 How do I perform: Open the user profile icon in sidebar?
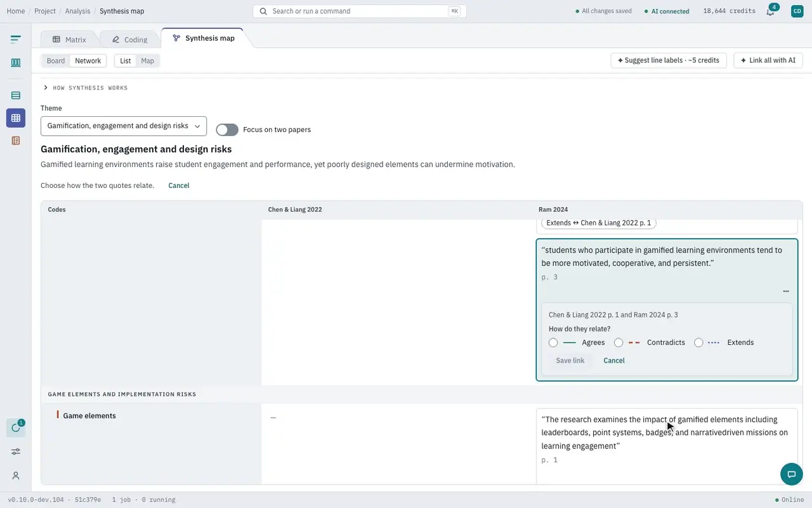click(x=16, y=476)
